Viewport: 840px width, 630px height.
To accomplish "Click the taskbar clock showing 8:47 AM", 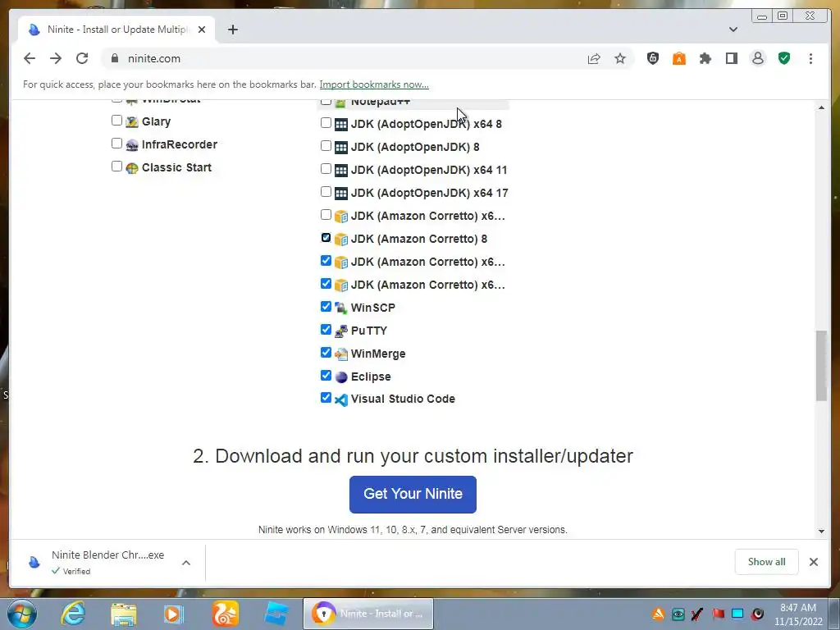I will pyautogui.click(x=797, y=614).
